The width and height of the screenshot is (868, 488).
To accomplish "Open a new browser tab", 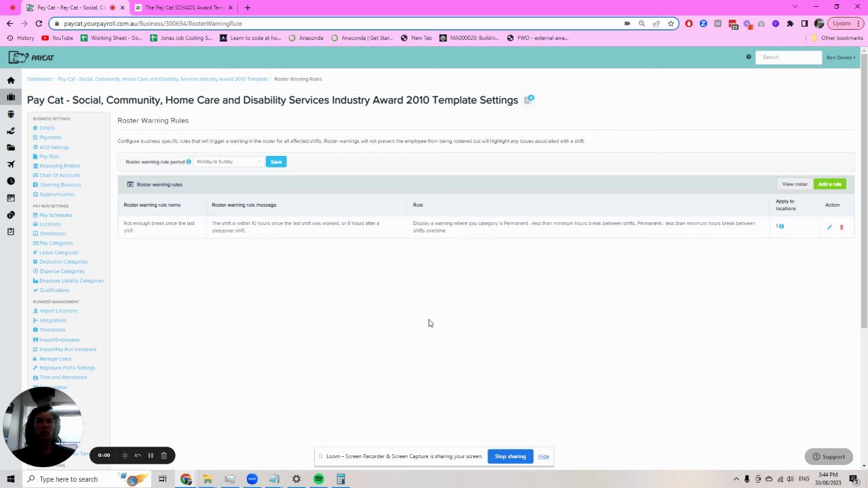I will tap(248, 7).
